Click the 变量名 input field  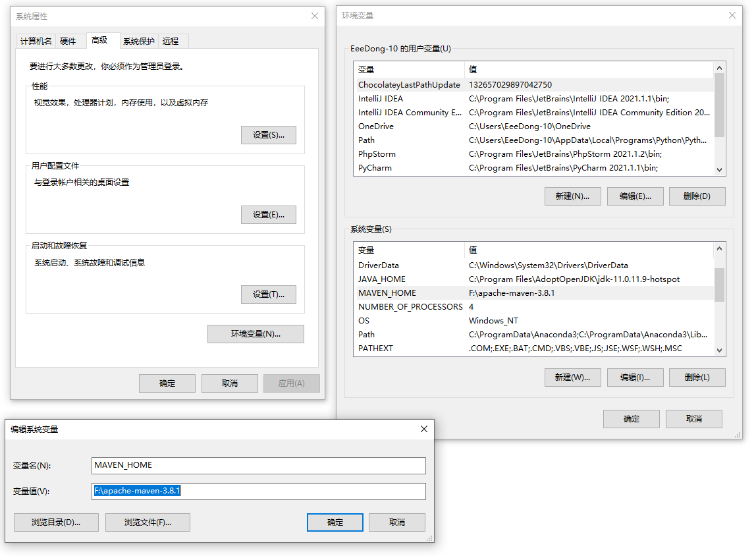click(259, 465)
